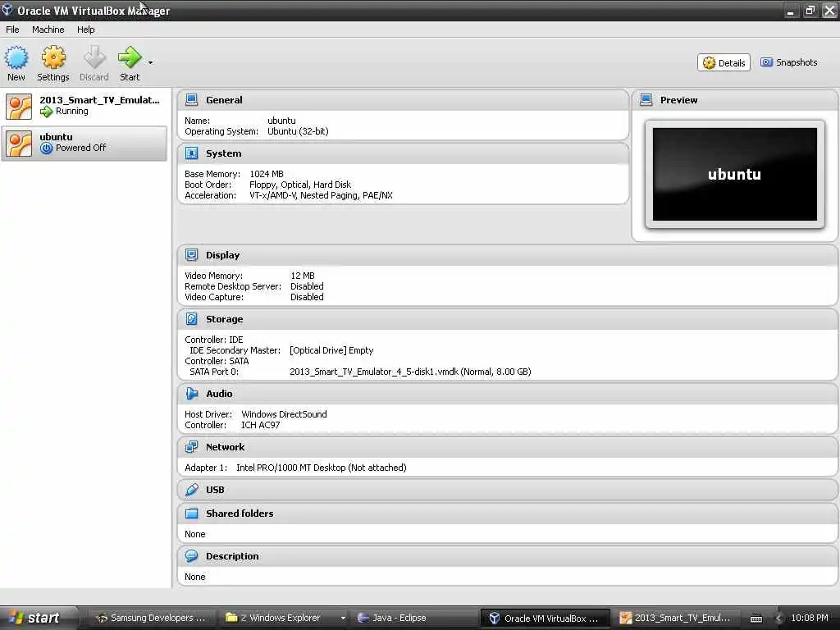
Task: Click the Powered Off status icon
Action: [x=47, y=148]
